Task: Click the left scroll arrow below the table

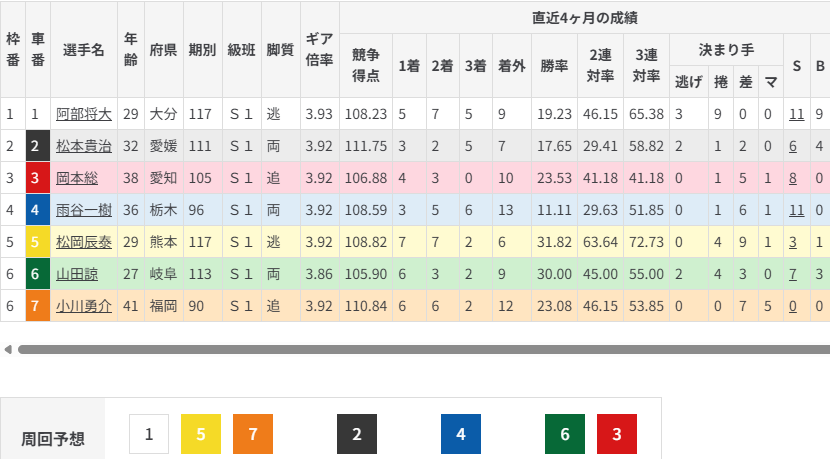Action: (x=8, y=350)
